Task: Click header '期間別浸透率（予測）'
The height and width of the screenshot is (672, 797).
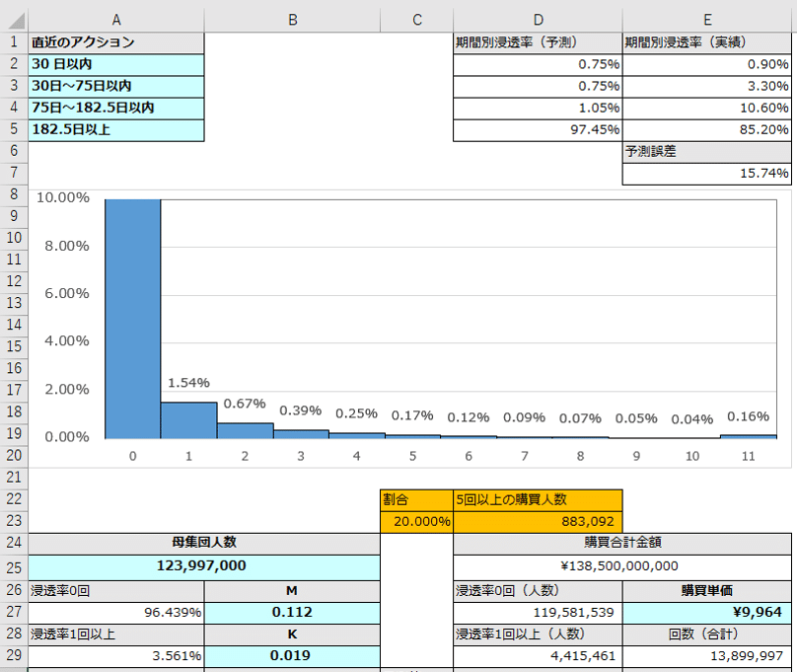Action: 538,42
